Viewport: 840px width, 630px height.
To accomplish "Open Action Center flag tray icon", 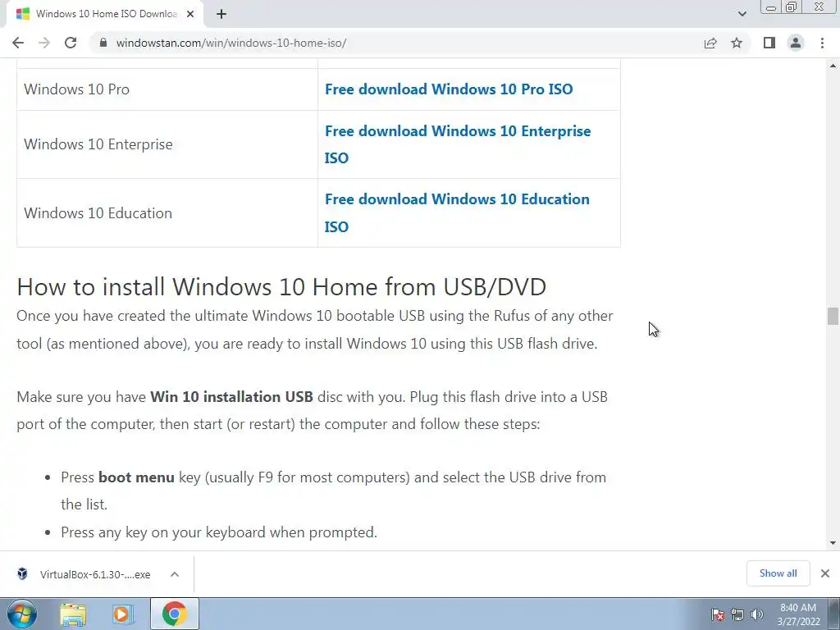I will (x=718, y=614).
